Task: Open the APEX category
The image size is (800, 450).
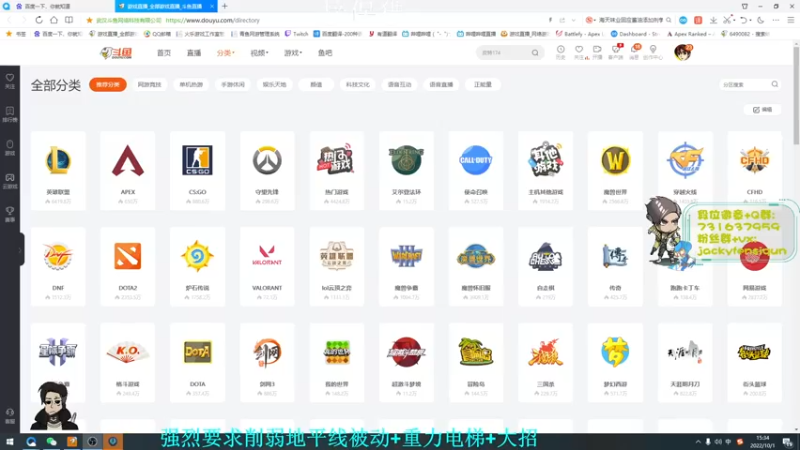Action: tap(128, 170)
